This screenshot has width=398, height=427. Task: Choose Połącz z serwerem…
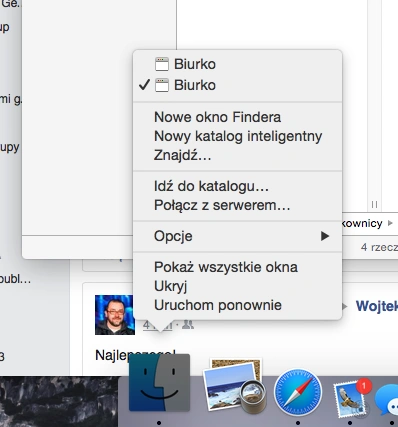[237, 205]
